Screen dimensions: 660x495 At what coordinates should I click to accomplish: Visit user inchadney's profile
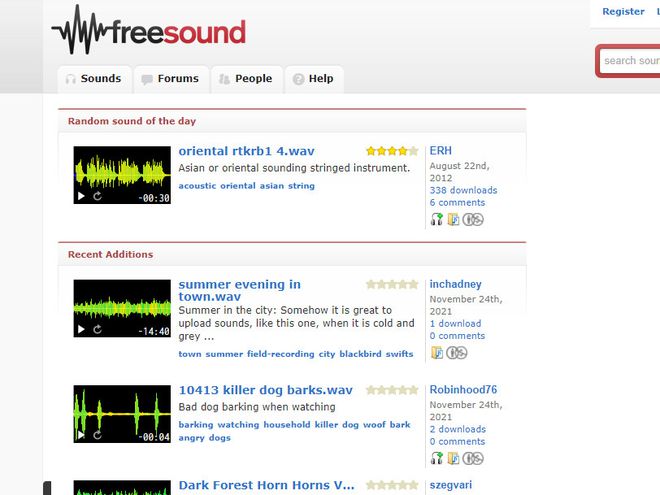point(455,284)
